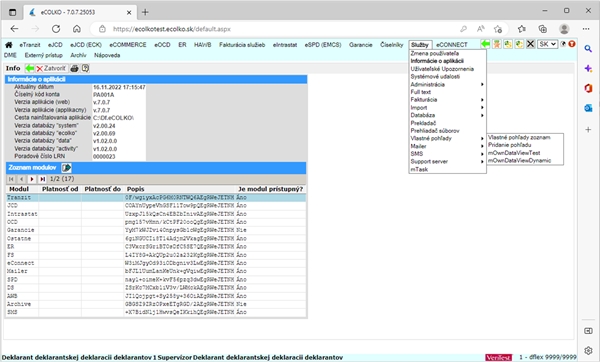This screenshot has width=600, height=362.
Task: Open eJCD (ECK) menu
Action: point(86,45)
